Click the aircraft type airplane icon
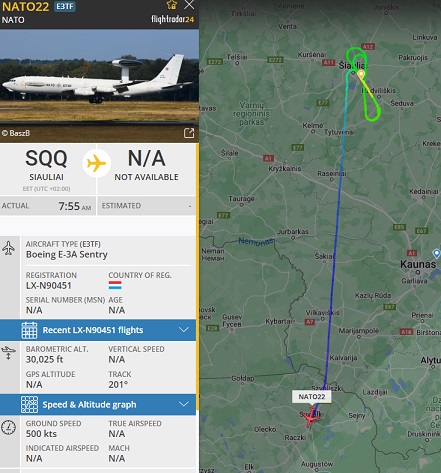Viewport: 441px width, 473px height. (x=8, y=248)
